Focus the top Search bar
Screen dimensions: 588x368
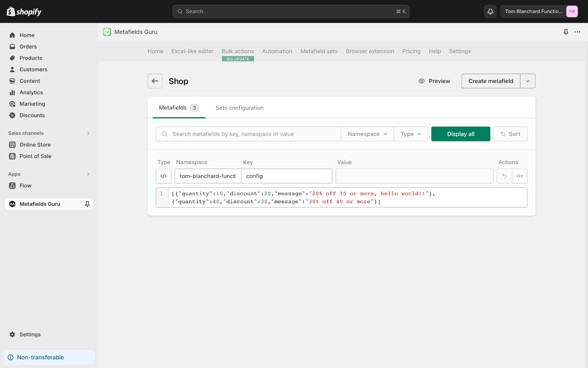291,11
